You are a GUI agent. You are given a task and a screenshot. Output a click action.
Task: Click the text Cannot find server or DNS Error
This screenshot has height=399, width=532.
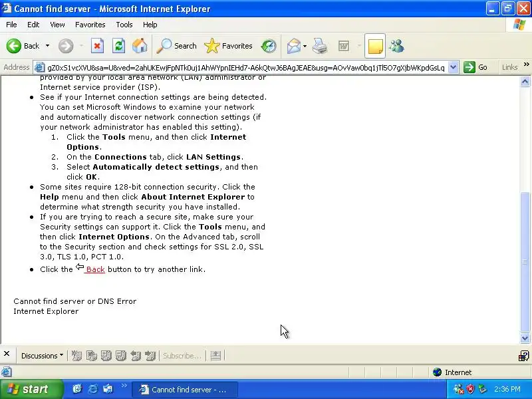[75, 301]
